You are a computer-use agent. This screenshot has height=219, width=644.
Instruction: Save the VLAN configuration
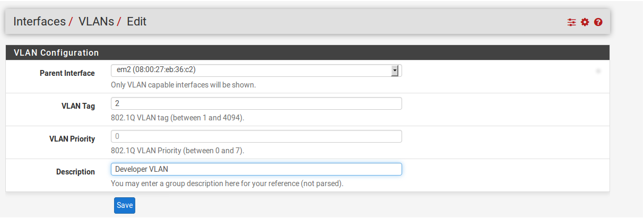pos(125,205)
